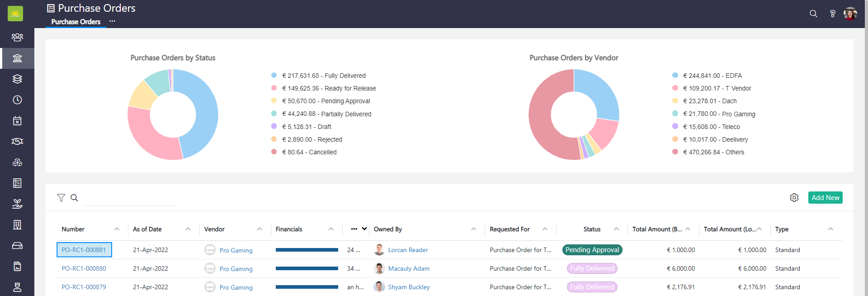Click the Add New button
868x296 pixels.
[x=825, y=198]
